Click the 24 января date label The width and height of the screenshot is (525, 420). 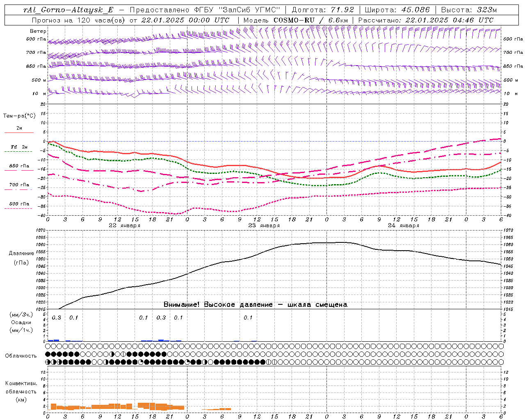tap(404, 226)
